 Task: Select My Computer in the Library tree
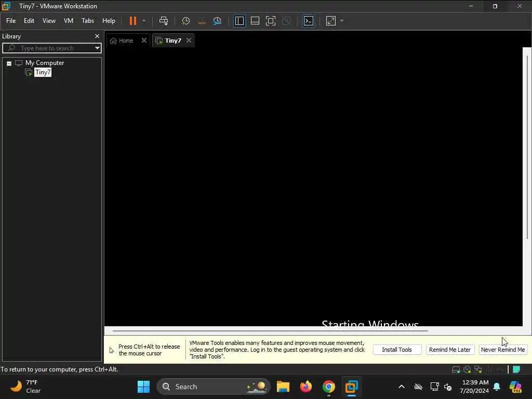point(45,63)
